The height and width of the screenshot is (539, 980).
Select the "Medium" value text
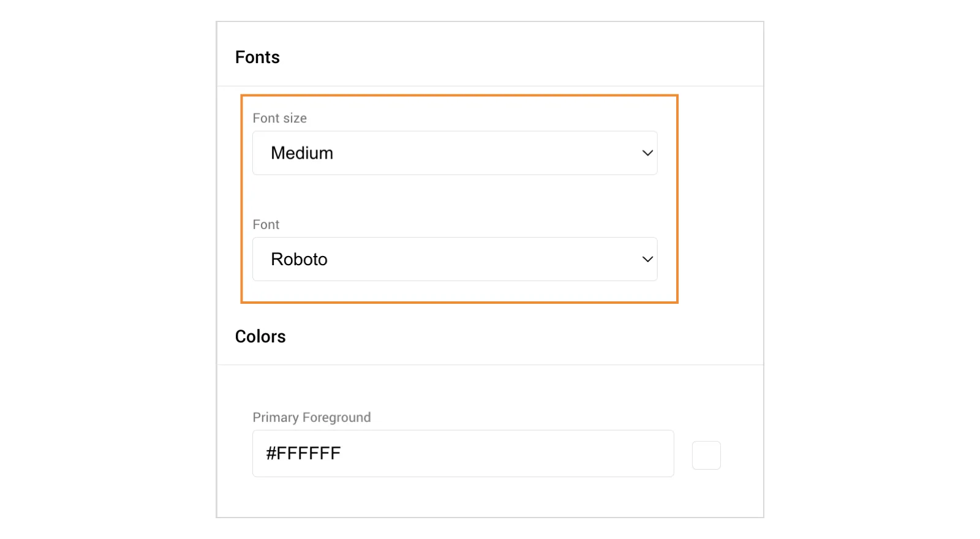click(302, 153)
